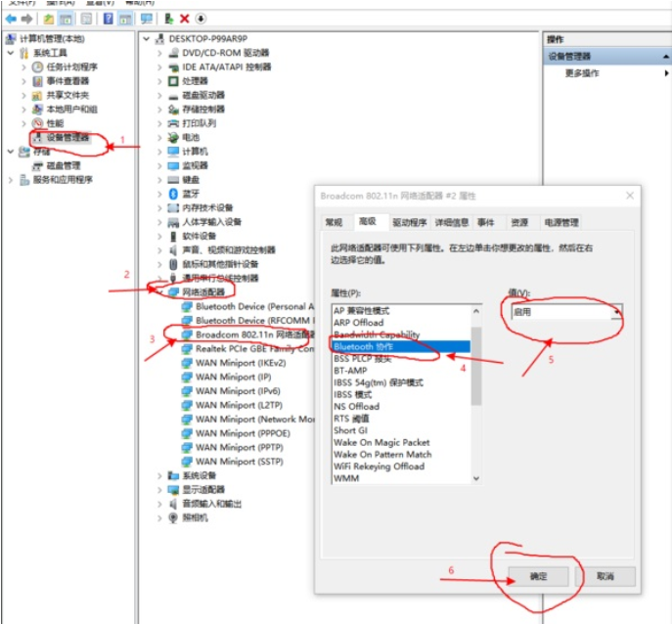Click the 性能 performance icon in left tree
This screenshot has width=672, height=624.
[x=38, y=123]
